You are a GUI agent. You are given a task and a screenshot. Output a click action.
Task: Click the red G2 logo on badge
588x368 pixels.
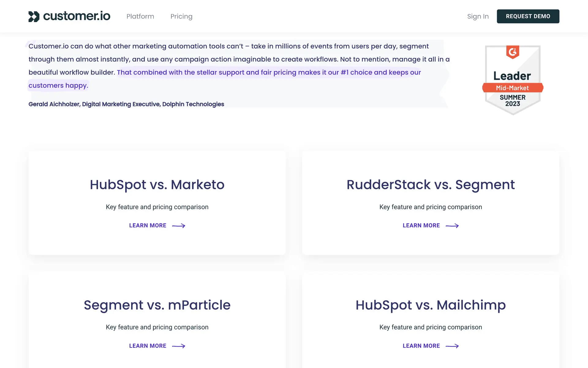[x=512, y=52]
